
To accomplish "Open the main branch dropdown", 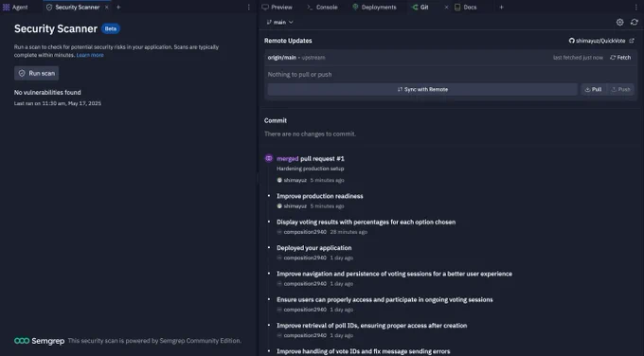I will (279, 22).
